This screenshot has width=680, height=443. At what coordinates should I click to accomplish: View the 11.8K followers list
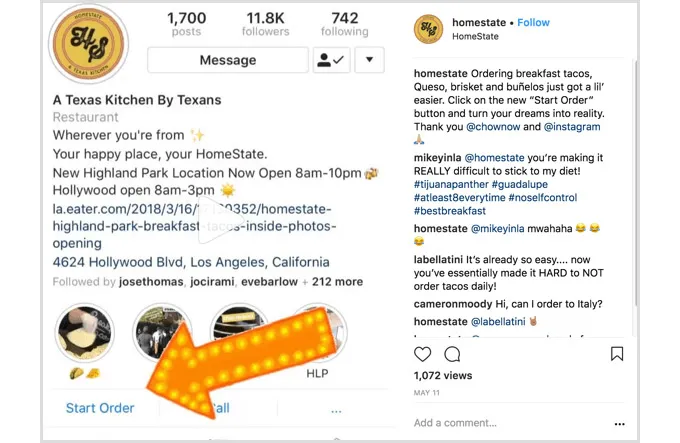click(265, 24)
